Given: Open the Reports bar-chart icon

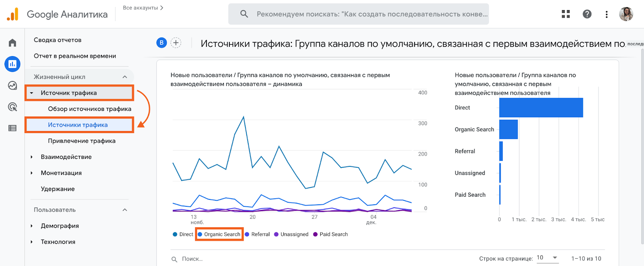Looking at the screenshot, I should pyautogui.click(x=12, y=64).
